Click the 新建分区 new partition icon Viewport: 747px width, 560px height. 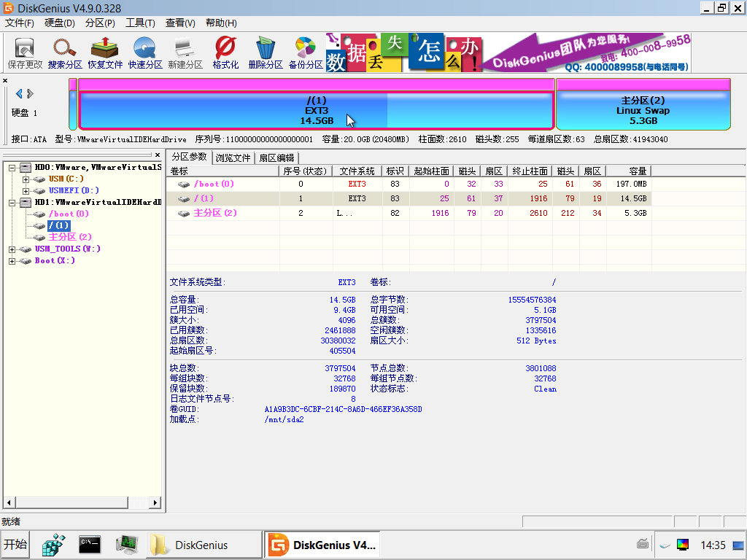tap(185, 52)
